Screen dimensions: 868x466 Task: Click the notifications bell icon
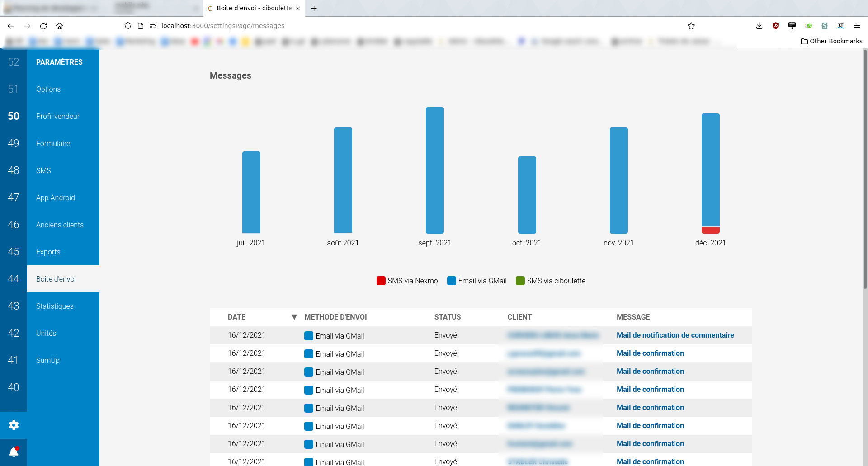tap(14, 452)
